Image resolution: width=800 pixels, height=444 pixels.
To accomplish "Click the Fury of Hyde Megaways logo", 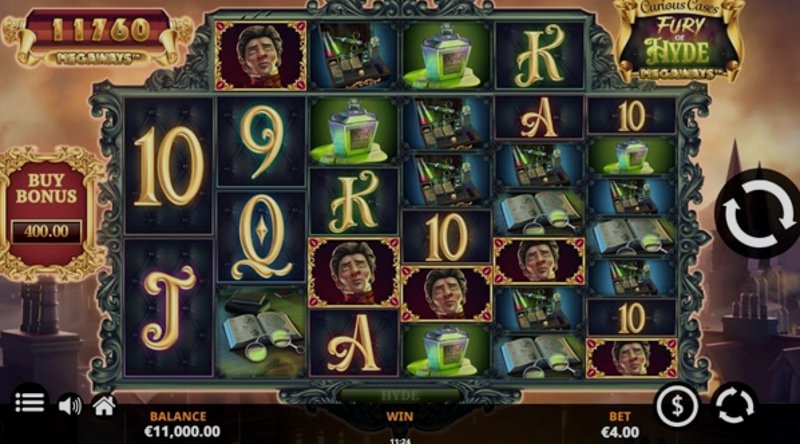I will [677, 41].
